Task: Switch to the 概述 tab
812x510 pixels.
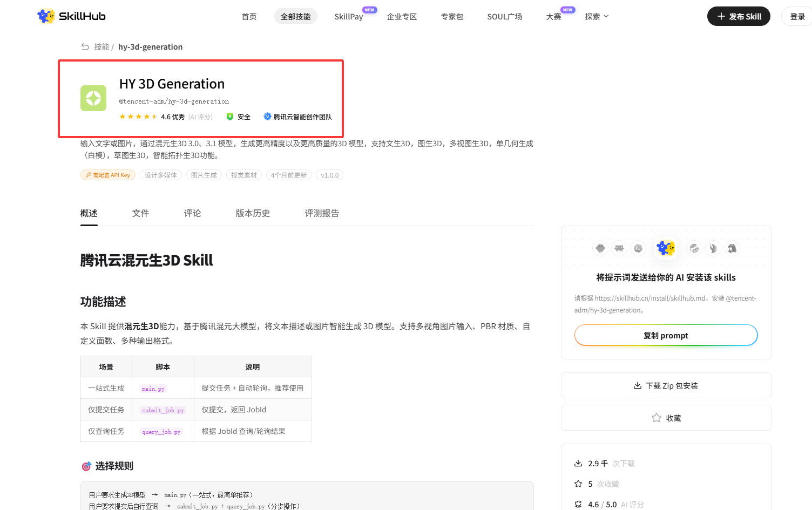Action: point(89,214)
